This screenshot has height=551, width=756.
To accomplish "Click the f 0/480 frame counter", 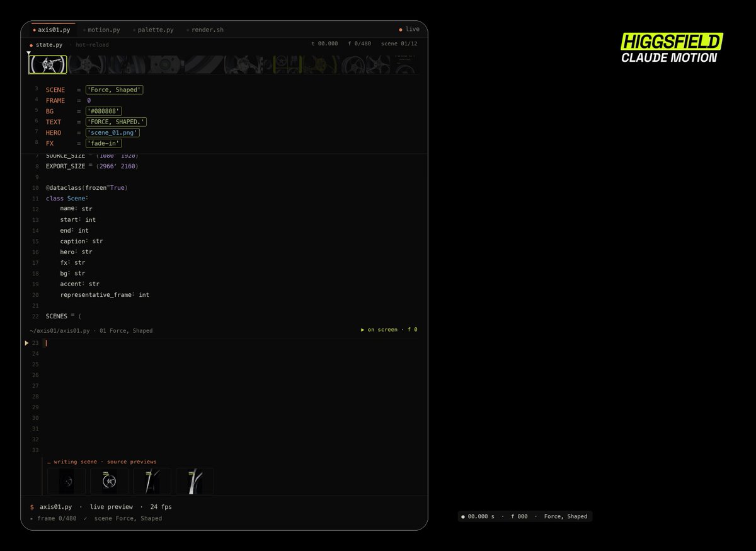I will 359,43.
